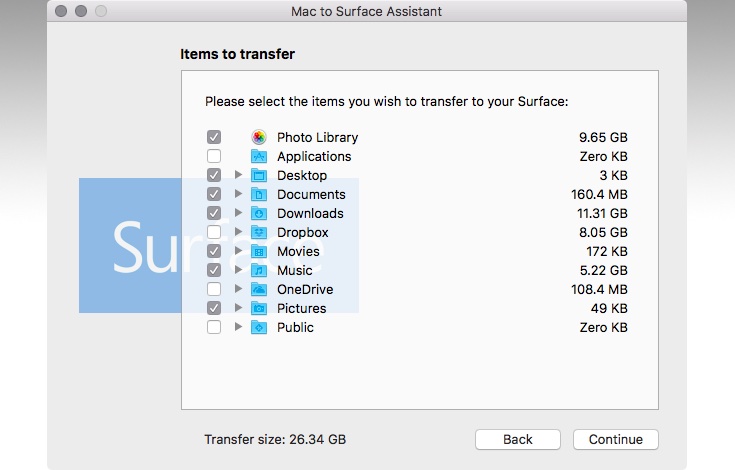Select the Public folder label
The image size is (735, 470).
[x=295, y=327]
